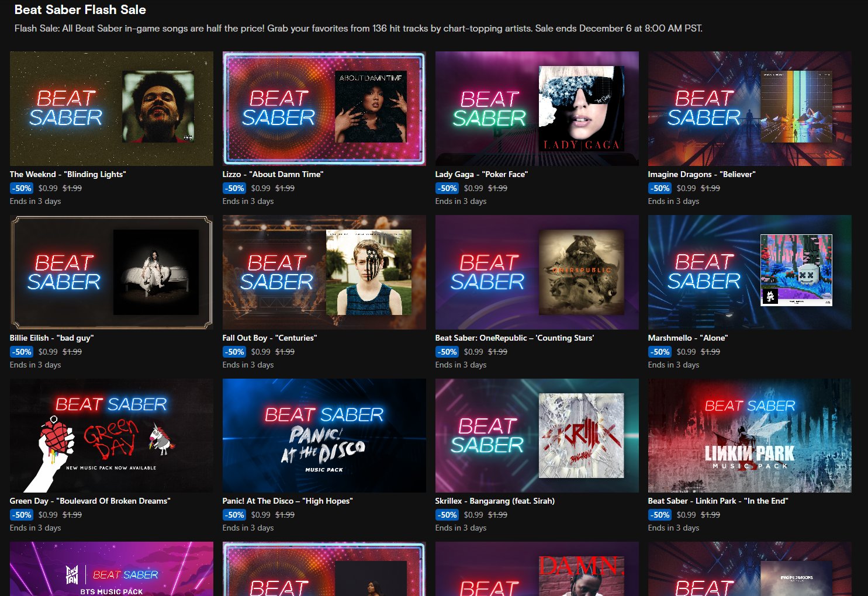Click -50% badge under About Damn Time
Image resolution: width=868 pixels, height=596 pixels.
coord(234,188)
